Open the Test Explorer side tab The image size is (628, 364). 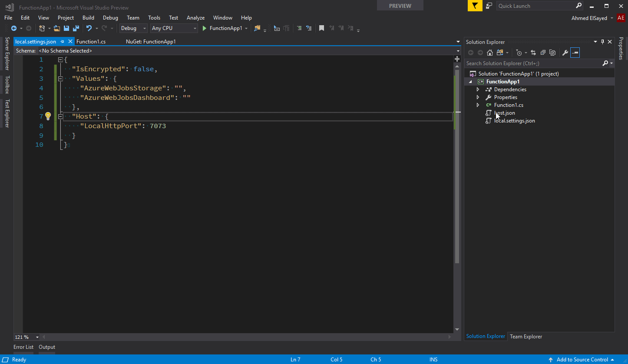(7, 113)
